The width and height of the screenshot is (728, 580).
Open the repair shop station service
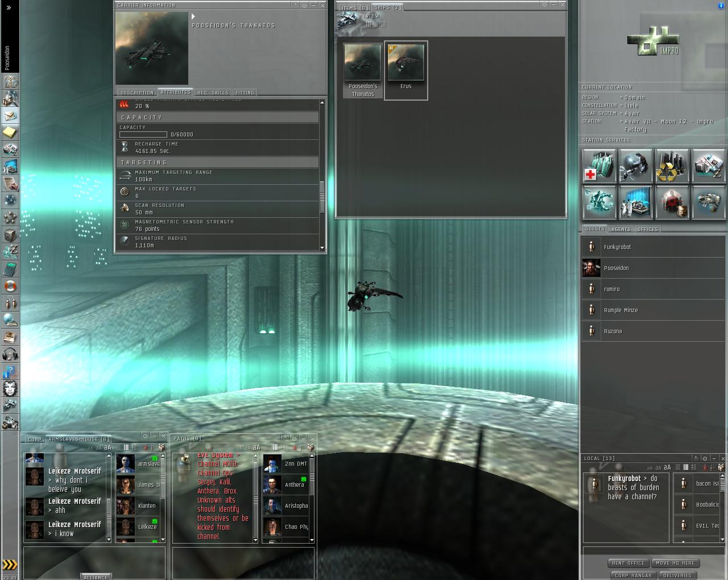(635, 165)
